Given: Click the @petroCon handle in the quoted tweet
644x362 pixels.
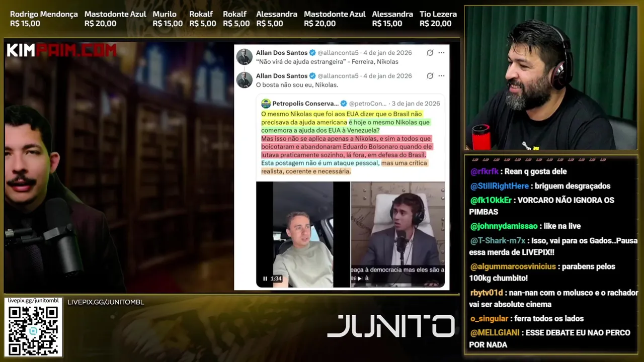Looking at the screenshot, I should 368,104.
